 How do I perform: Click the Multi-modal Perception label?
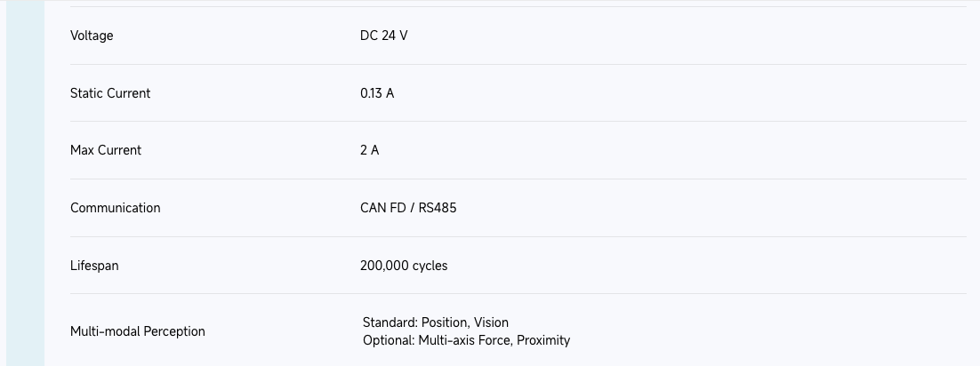click(x=138, y=331)
